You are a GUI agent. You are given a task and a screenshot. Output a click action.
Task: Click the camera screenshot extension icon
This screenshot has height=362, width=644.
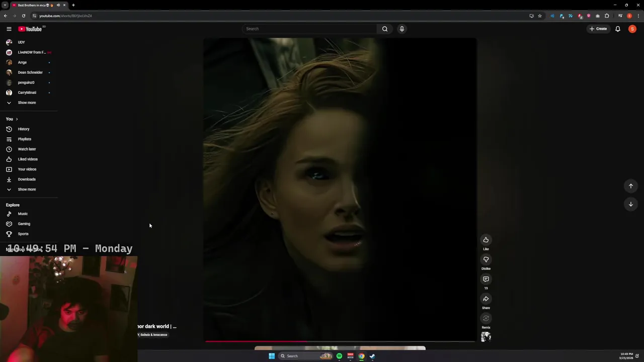click(x=598, y=16)
